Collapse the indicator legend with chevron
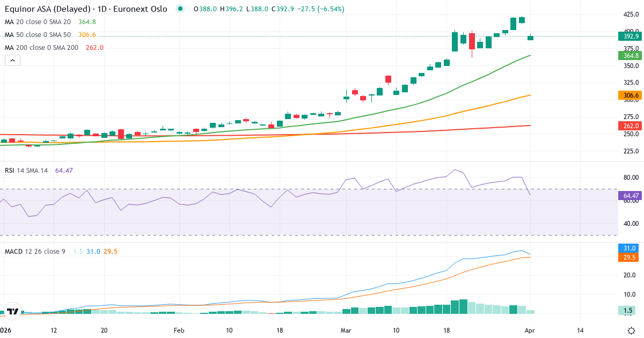Viewport: 644px width, 338px height. click(12, 61)
